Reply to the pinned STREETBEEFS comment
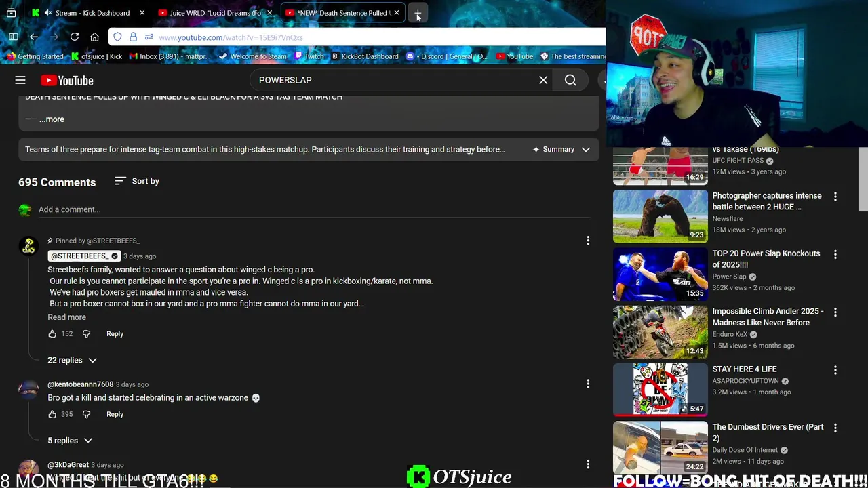Screen dimensions: 868x488 click(115, 333)
